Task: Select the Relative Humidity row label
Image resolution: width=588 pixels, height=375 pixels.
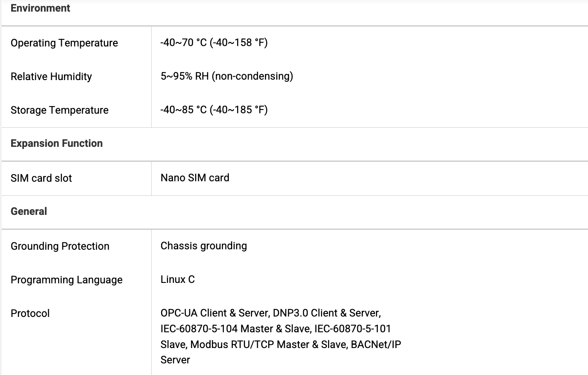Action: [51, 77]
